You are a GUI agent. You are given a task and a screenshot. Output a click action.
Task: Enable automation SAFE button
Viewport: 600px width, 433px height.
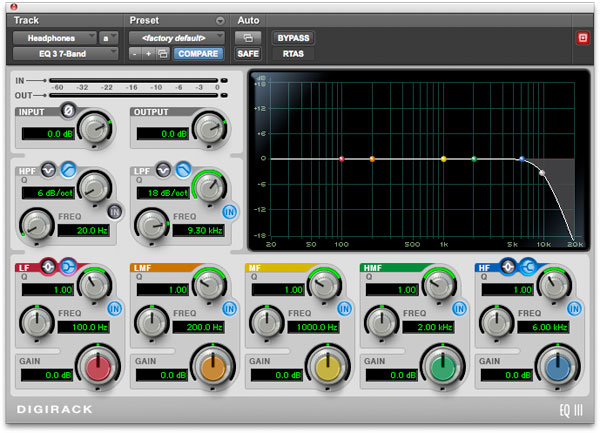click(248, 54)
